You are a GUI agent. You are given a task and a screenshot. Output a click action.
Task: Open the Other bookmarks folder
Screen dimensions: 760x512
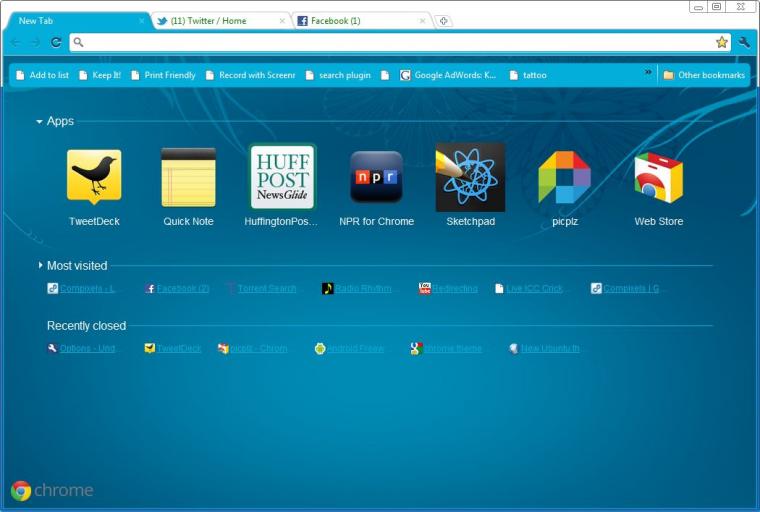click(x=704, y=75)
